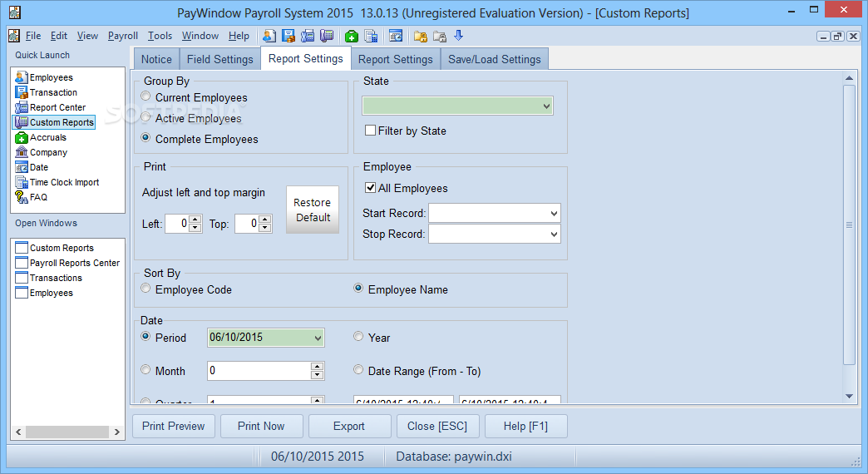Viewport: 868px width, 474px height.
Task: Click Close [ESC] button
Action: point(437,427)
